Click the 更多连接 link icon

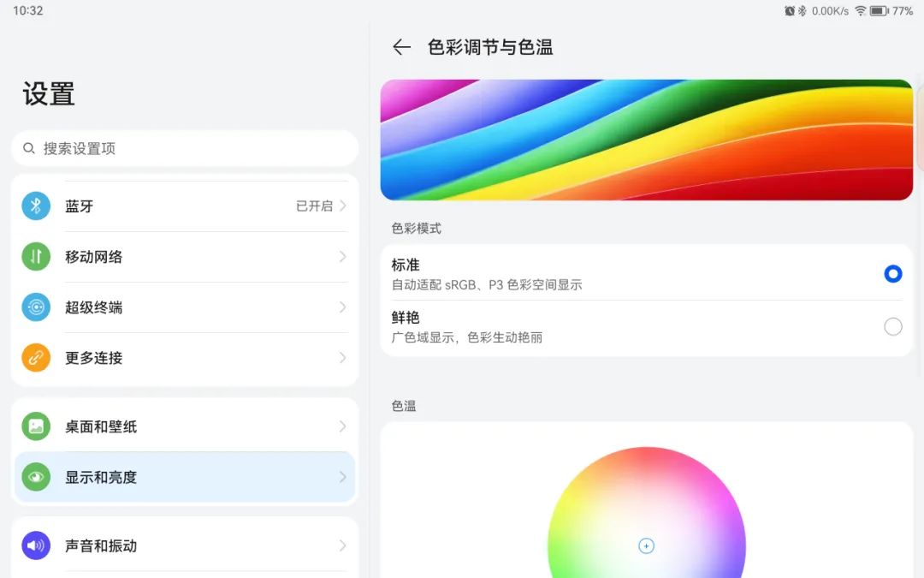pyautogui.click(x=35, y=358)
